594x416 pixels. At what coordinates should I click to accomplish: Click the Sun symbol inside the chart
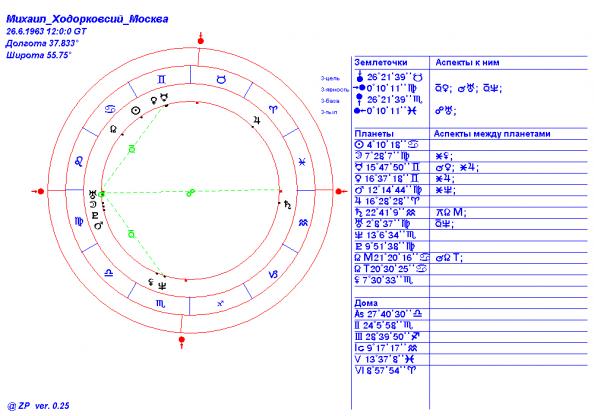click(135, 111)
